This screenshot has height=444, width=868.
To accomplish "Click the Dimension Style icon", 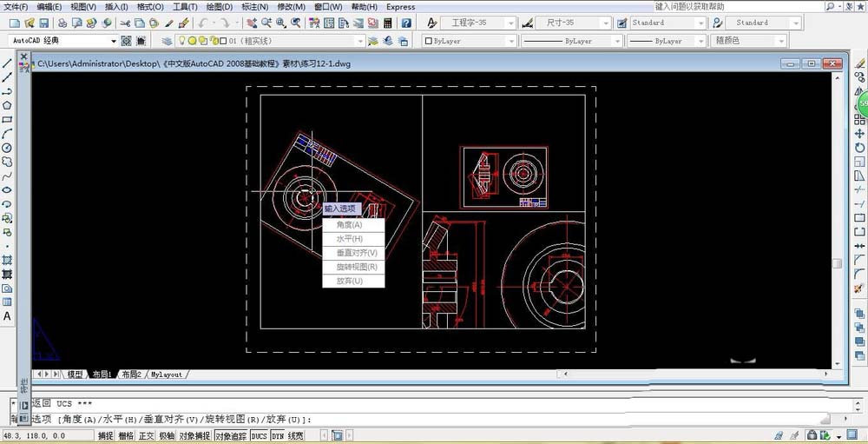I will tap(528, 23).
